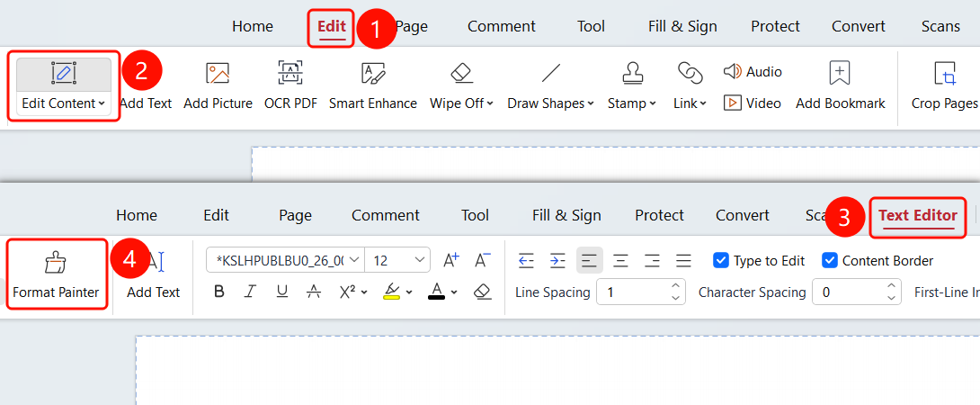
Task: Click the Character Spacing value field
Action: point(856,292)
